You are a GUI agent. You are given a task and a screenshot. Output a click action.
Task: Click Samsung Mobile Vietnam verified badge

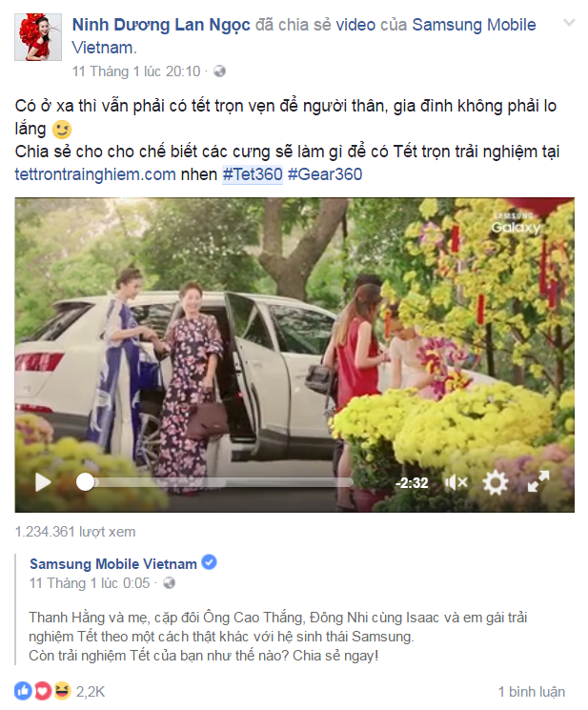pos(209,562)
